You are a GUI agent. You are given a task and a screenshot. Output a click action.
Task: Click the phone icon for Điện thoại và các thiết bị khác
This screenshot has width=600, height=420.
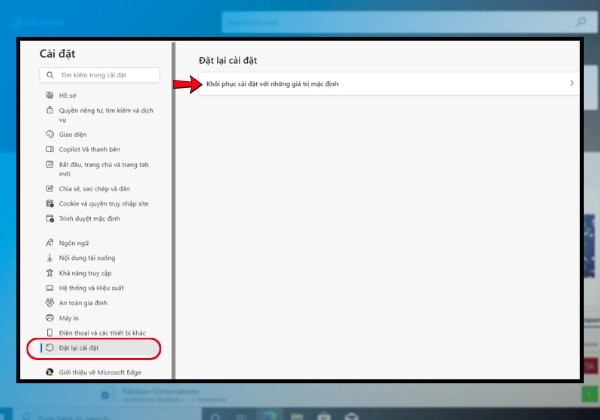tap(49, 333)
